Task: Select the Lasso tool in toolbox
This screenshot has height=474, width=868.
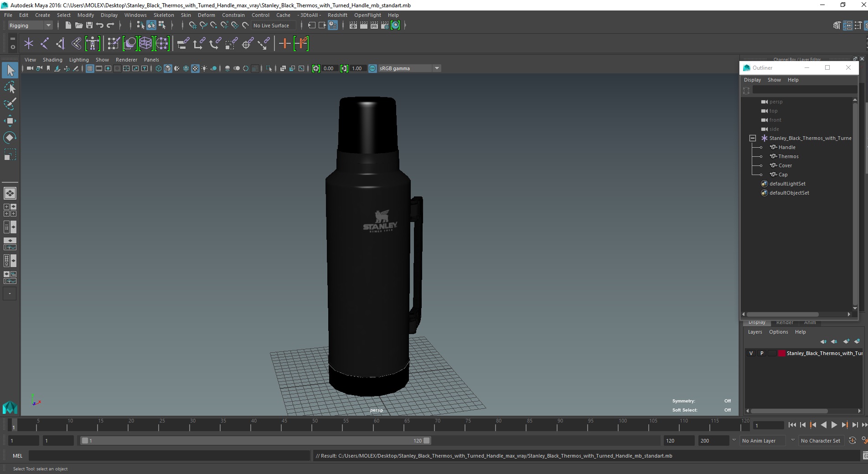Action: [x=10, y=87]
